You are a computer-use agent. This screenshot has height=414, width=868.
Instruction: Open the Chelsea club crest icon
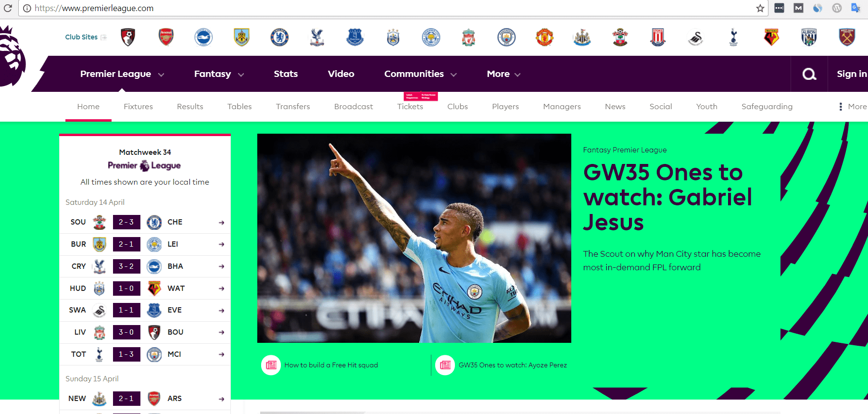pos(279,37)
